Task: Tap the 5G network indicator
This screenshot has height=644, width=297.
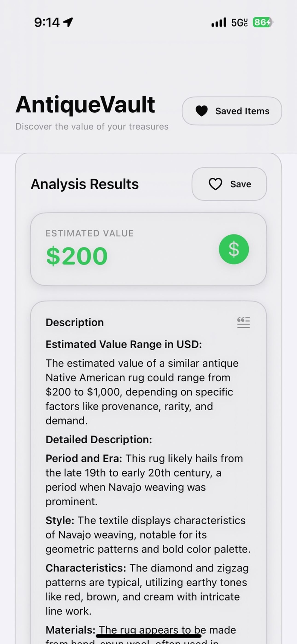Action: click(x=239, y=23)
